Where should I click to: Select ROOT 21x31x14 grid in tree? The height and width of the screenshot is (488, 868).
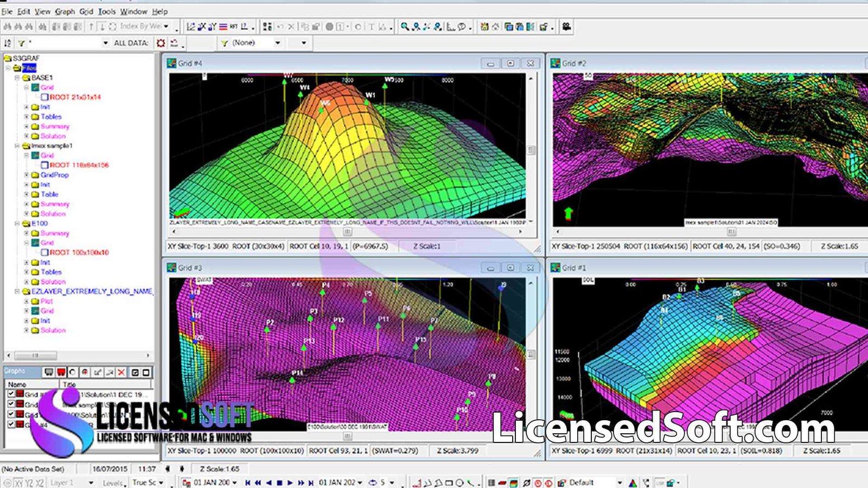tap(75, 97)
